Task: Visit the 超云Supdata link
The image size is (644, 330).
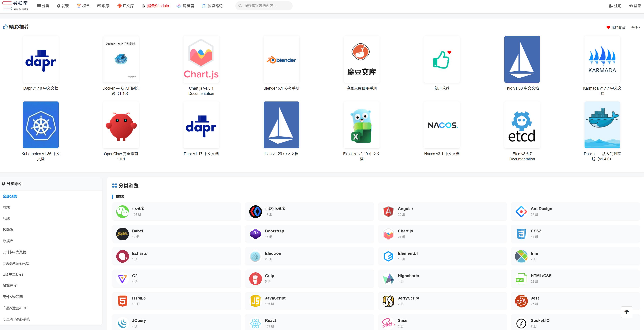Action: 156,6
